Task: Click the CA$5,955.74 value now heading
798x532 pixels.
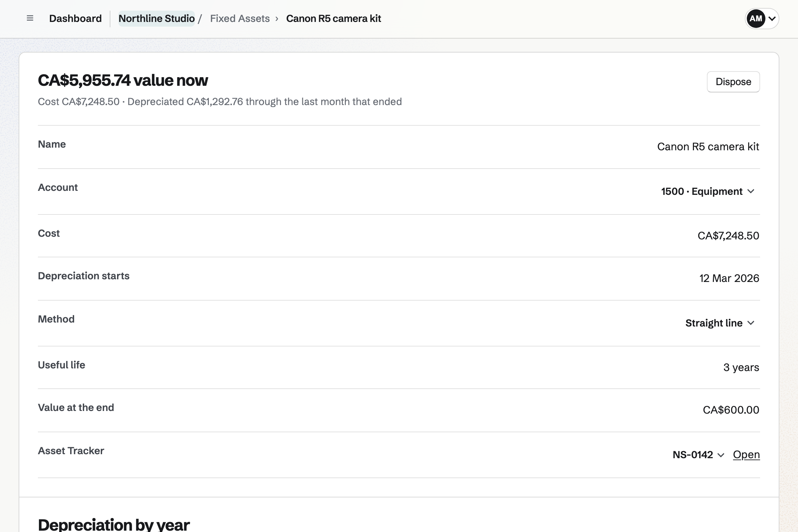Action: tap(123, 80)
